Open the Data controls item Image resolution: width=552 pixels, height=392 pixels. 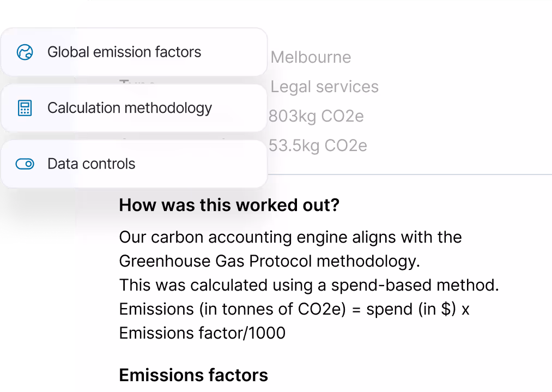click(x=92, y=164)
